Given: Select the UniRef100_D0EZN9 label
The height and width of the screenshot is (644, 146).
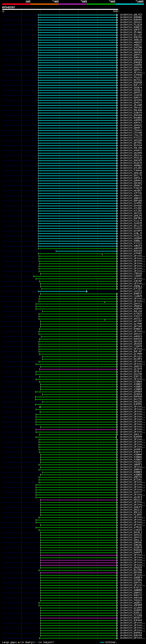Looking at the screenshot, I should pos(131,47).
